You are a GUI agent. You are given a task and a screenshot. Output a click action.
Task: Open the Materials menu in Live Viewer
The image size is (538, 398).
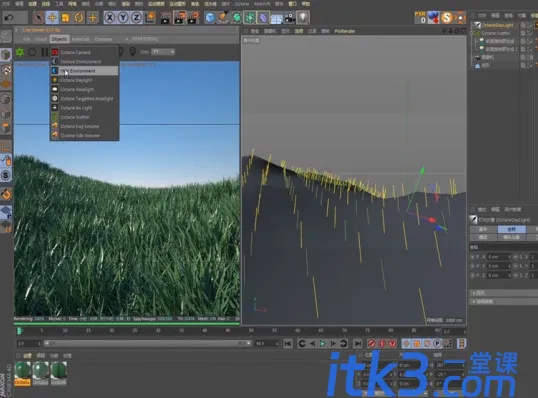81,39
